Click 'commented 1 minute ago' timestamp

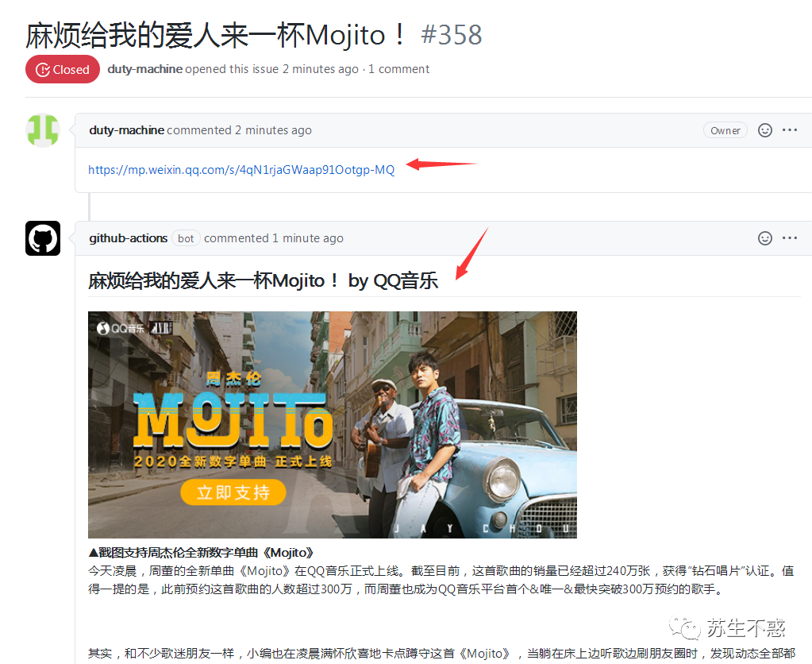[x=273, y=238]
